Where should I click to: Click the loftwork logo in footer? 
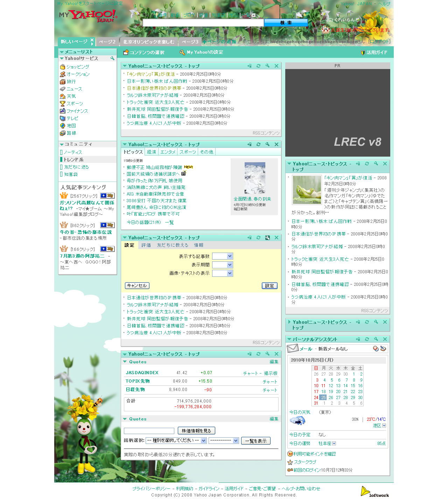(375, 492)
